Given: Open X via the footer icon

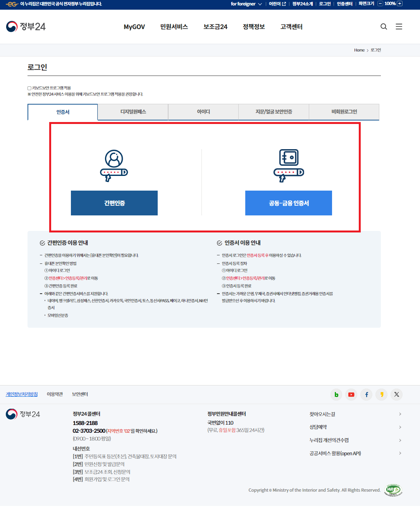Looking at the screenshot, I should tap(396, 394).
